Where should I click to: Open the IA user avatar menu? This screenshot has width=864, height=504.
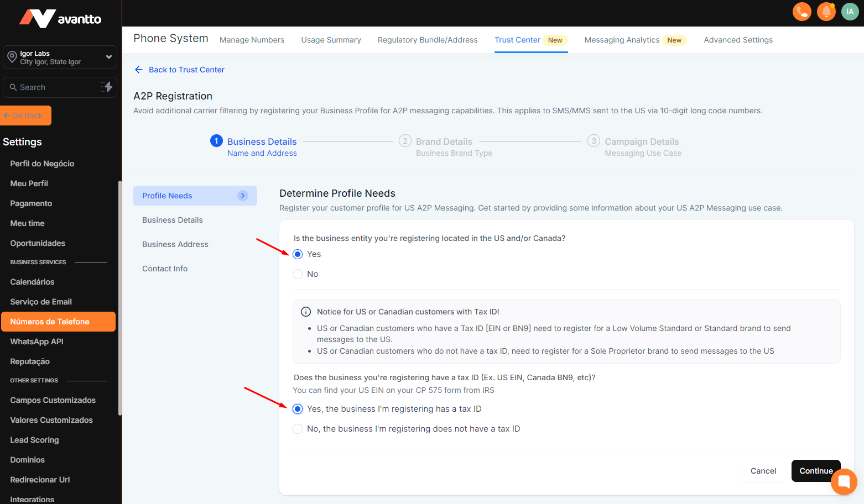(850, 12)
